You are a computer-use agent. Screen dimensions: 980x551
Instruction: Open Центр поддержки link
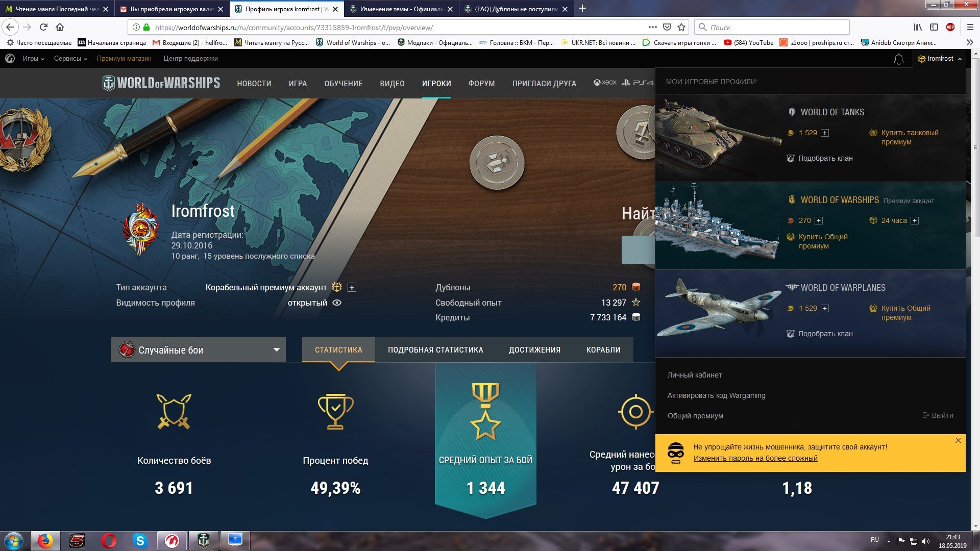(x=190, y=59)
